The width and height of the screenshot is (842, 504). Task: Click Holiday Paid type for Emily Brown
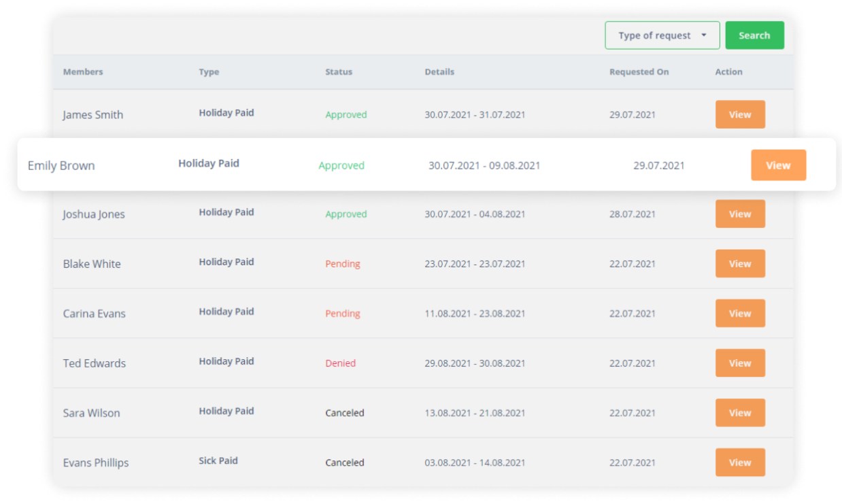click(209, 163)
